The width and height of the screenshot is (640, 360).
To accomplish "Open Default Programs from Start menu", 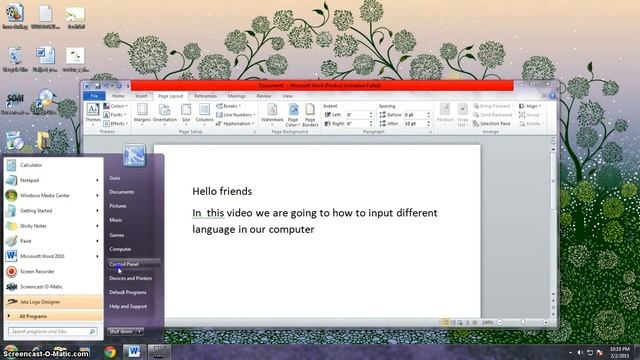I will pos(134,293).
